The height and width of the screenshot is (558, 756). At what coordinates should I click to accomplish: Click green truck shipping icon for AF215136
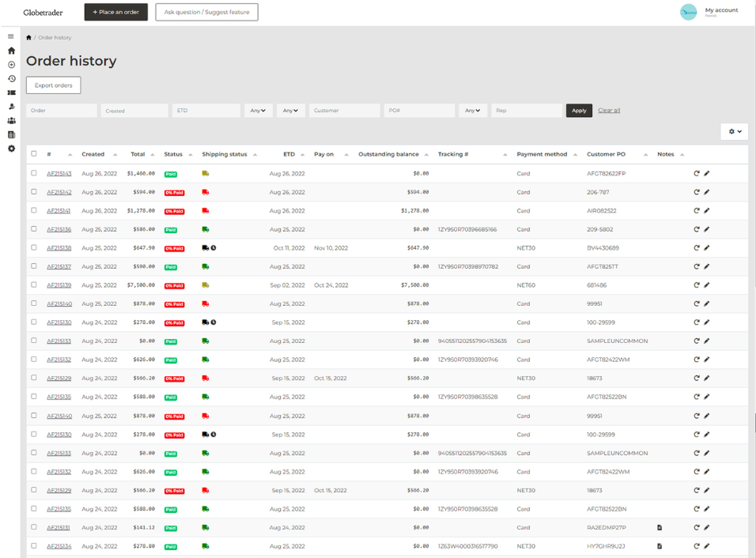coord(206,229)
